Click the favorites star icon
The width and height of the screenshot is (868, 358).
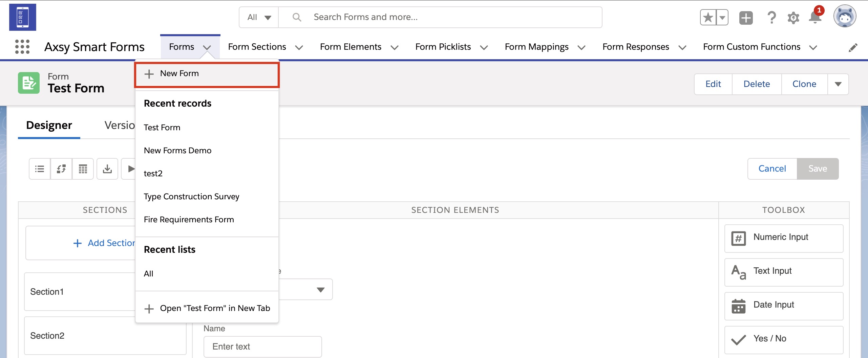coord(708,18)
